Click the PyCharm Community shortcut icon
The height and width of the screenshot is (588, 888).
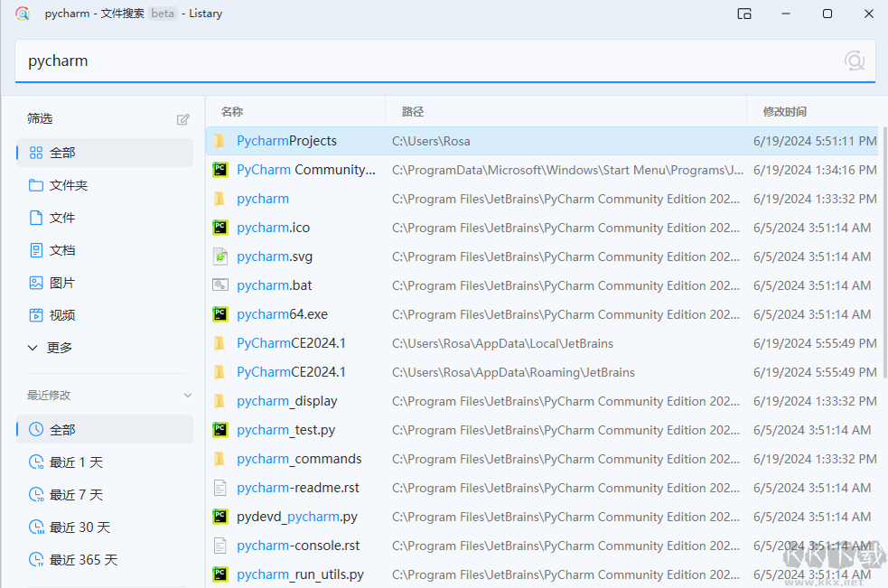(220, 170)
